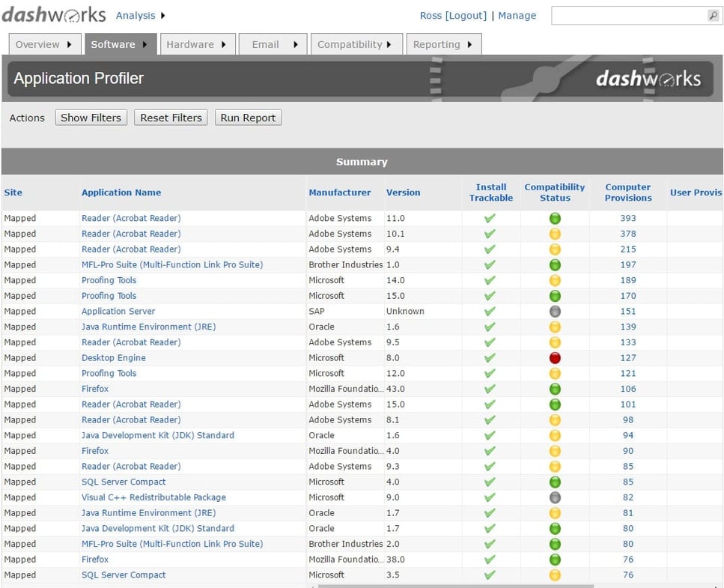
Task: Click the trackable check mark for Reader 15.0
Action: pos(490,404)
